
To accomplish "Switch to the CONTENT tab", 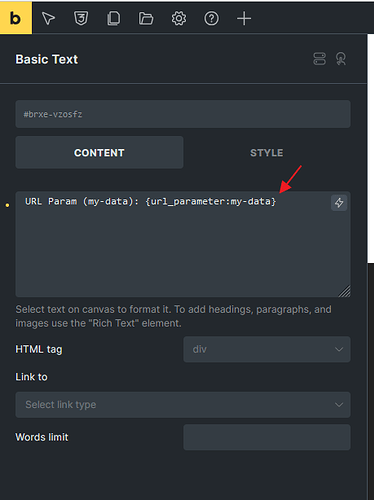I will (x=99, y=152).
